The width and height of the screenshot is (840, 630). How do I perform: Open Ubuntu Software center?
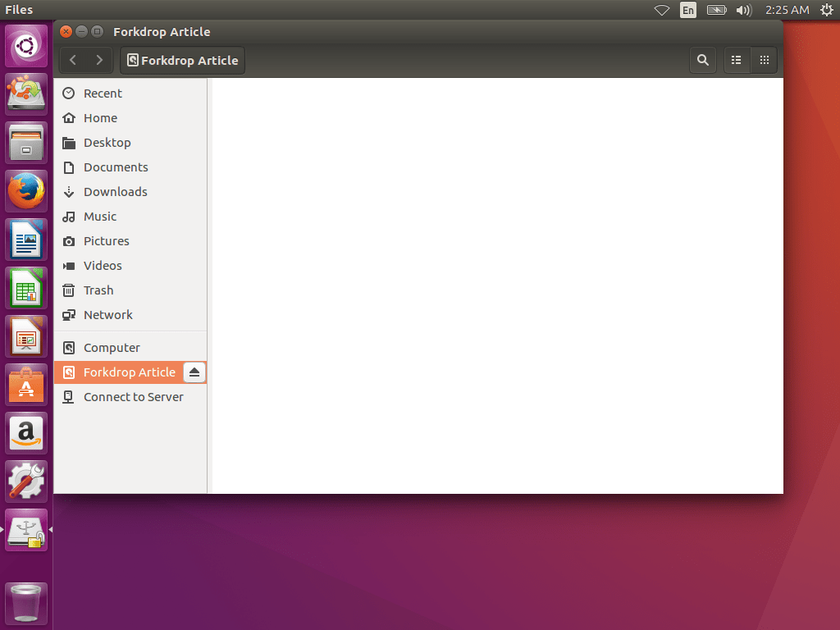click(x=26, y=385)
